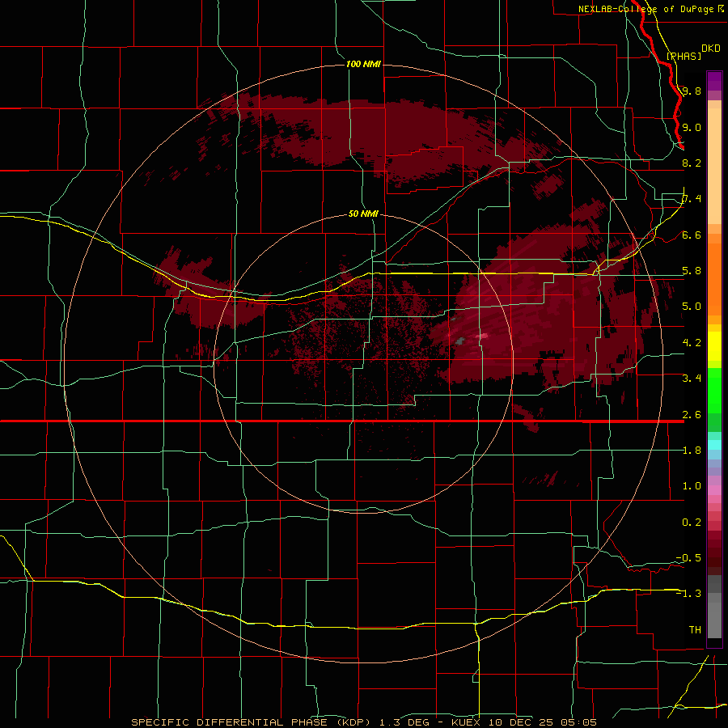Select the 5.8 value on the scale
Viewport: 728px width, 728px height.
tap(692, 271)
